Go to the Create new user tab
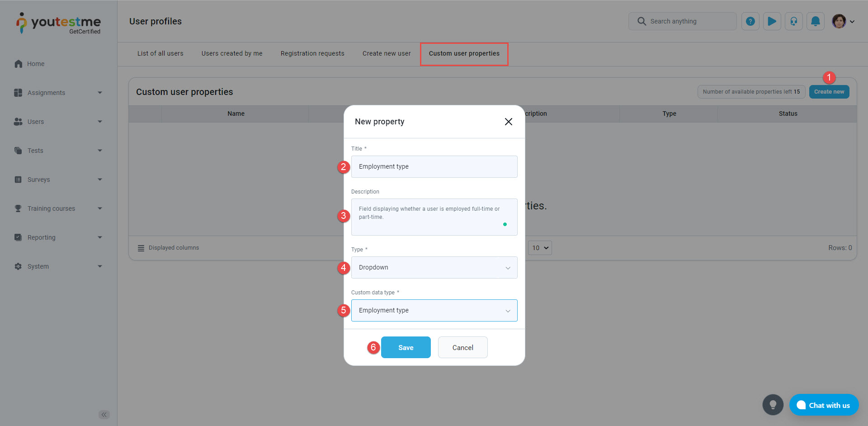The width and height of the screenshot is (868, 426). coord(387,53)
